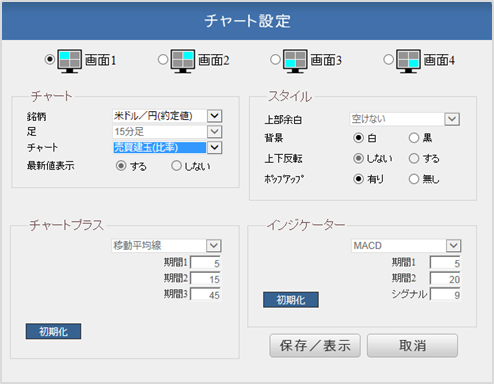The height and width of the screenshot is (384, 494).
Task: Click the 画面1 monitor icon
Action: point(70,61)
